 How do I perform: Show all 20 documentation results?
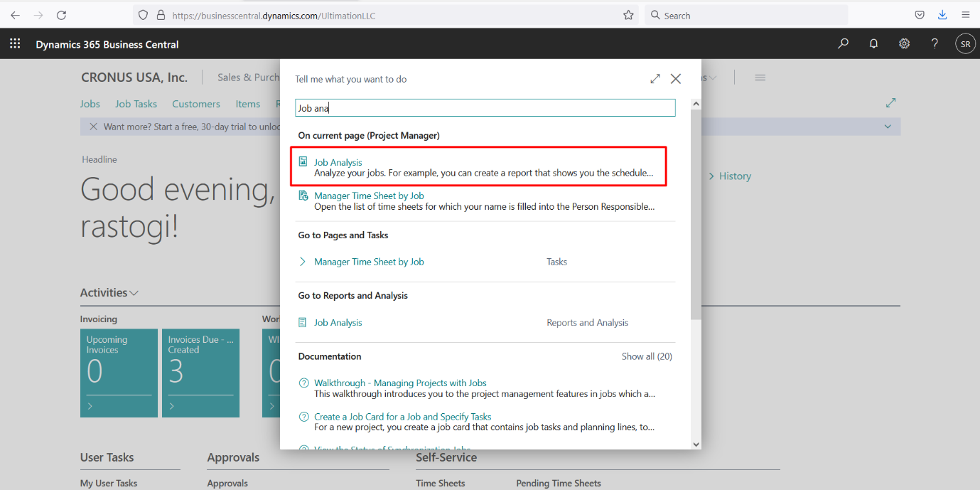tap(647, 356)
